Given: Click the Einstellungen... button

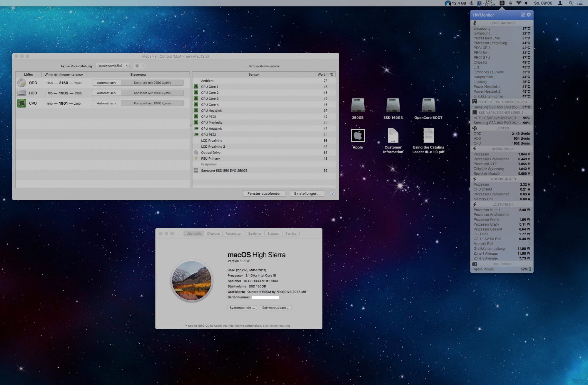Looking at the screenshot, I should coord(307,194).
